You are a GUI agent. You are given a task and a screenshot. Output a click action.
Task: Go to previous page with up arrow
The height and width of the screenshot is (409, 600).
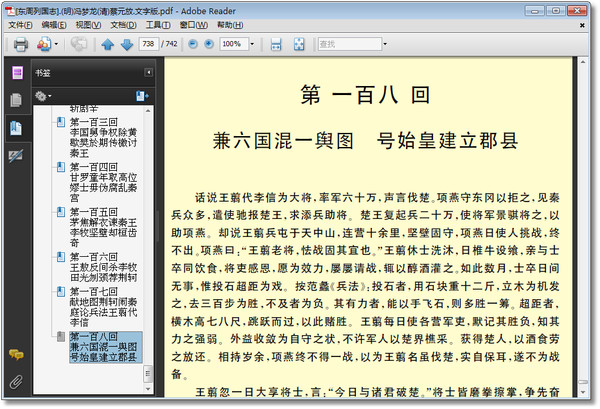108,44
